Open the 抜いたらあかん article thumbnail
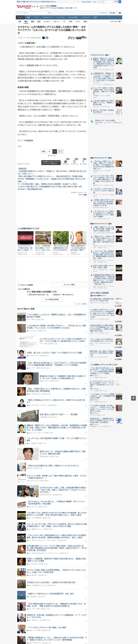Viewport: 138px width, 644px height. pyautogui.click(x=61, y=238)
